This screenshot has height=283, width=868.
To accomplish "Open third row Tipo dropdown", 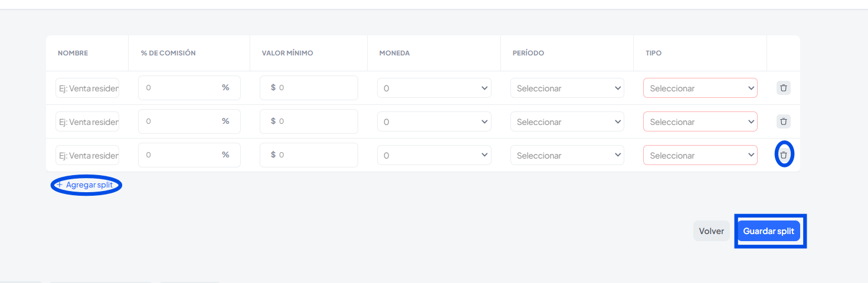I will [700, 156].
